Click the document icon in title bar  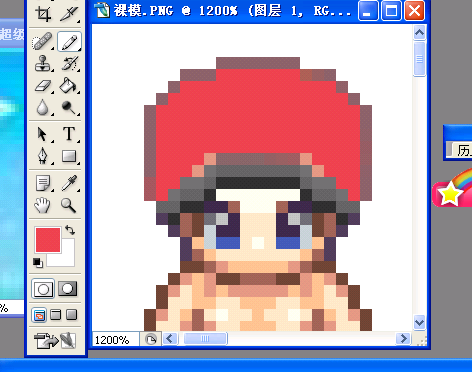pyautogui.click(x=102, y=10)
